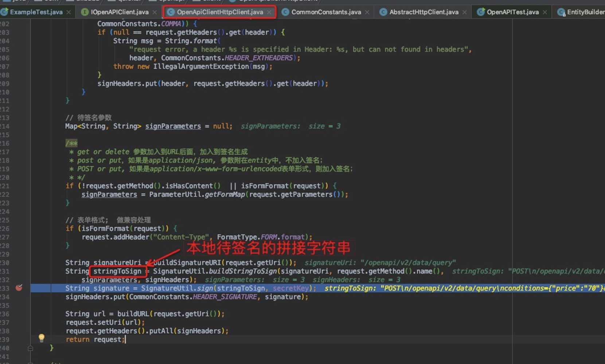Switch to the ExampleTest.java tab
This screenshot has width=605, height=364.
click(36, 12)
